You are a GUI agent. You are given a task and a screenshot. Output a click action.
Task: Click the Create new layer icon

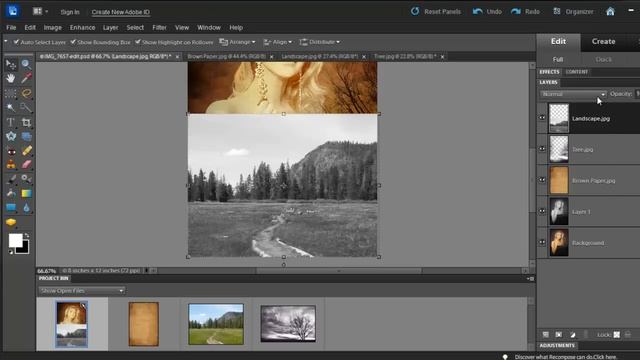pyautogui.click(x=546, y=335)
